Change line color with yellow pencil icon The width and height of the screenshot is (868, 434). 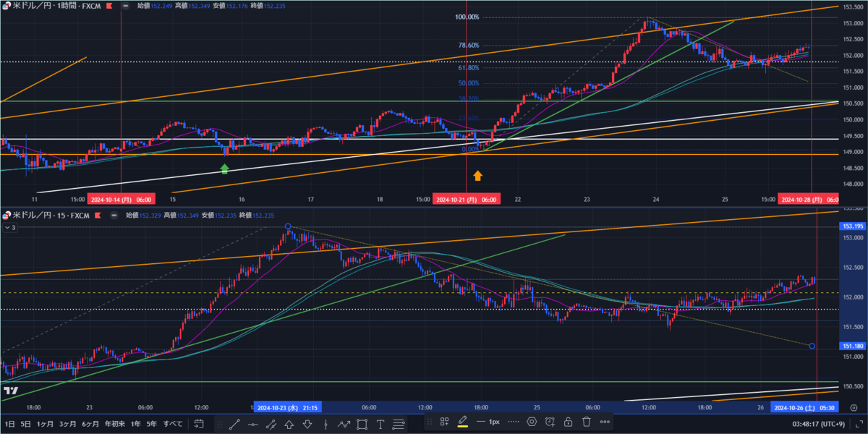coord(463,422)
